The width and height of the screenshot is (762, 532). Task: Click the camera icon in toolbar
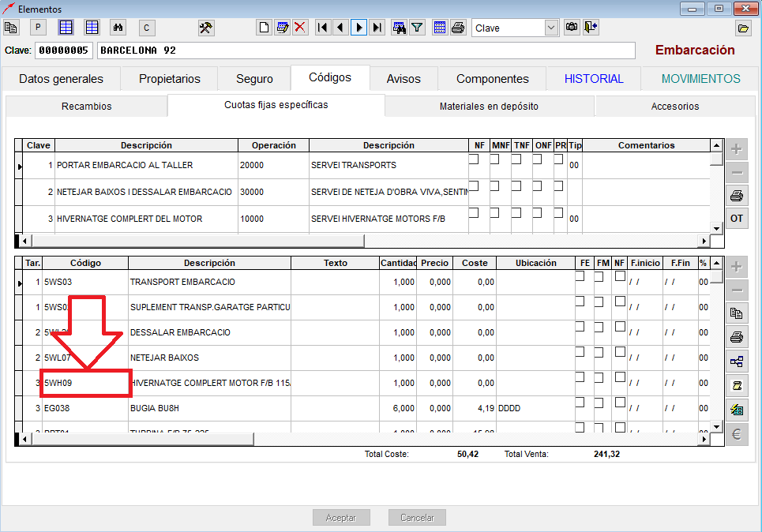pyautogui.click(x=572, y=28)
